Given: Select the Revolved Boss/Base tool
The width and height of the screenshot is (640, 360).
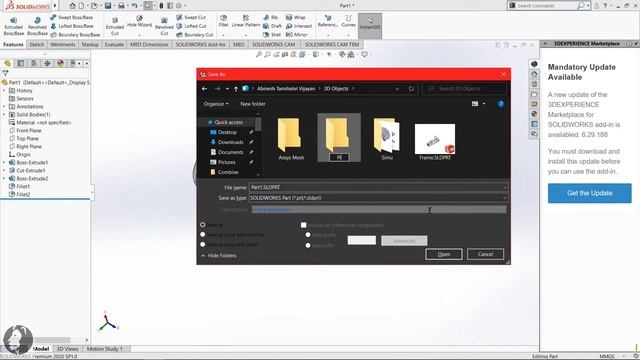Looking at the screenshot, I should tap(37, 27).
